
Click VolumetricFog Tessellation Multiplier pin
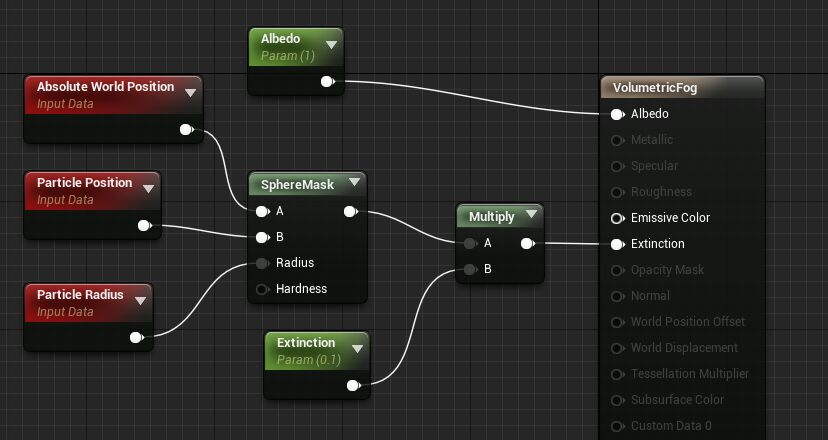617,375
